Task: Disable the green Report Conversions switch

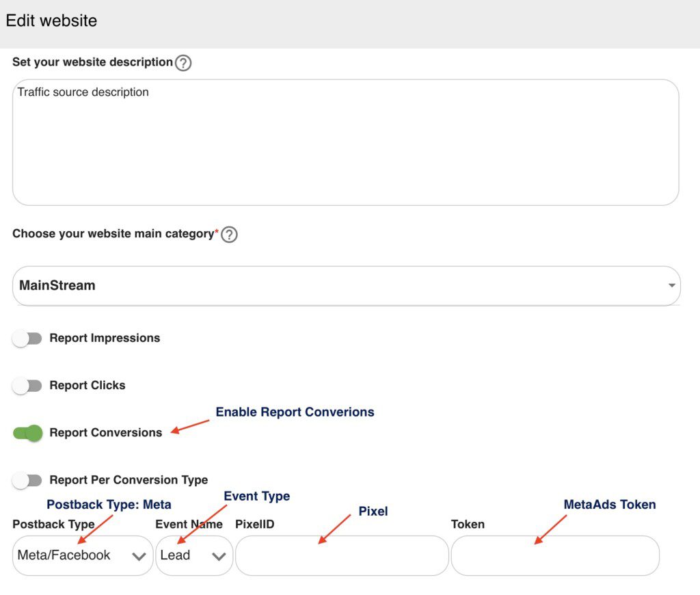Action: 27,433
